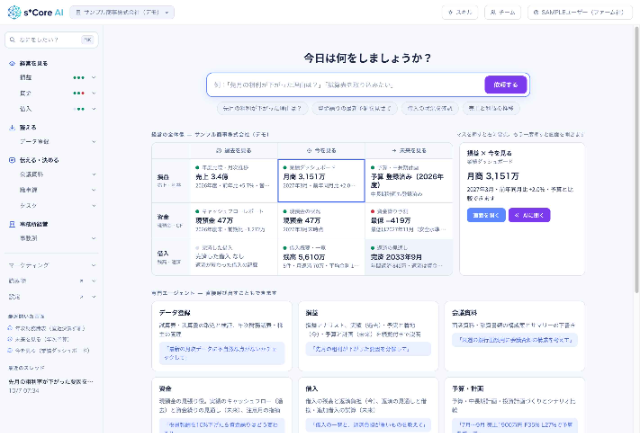The image size is (640, 433).
Task: Click the building icon section header in sidebar
Action: 12,224
